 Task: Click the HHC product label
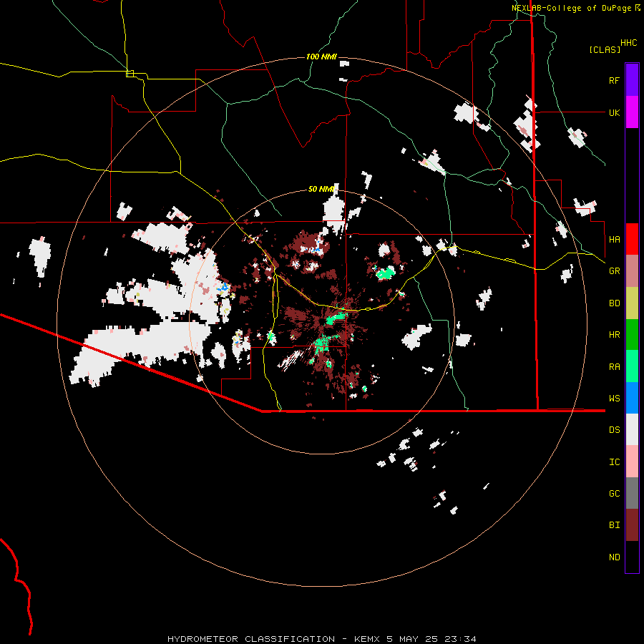(628, 43)
